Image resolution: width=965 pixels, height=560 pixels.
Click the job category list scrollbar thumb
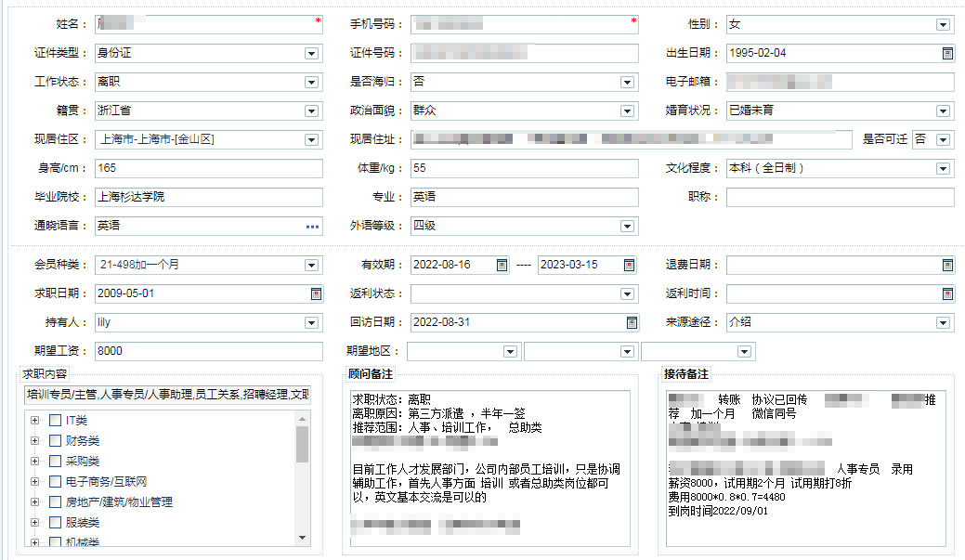[302, 444]
